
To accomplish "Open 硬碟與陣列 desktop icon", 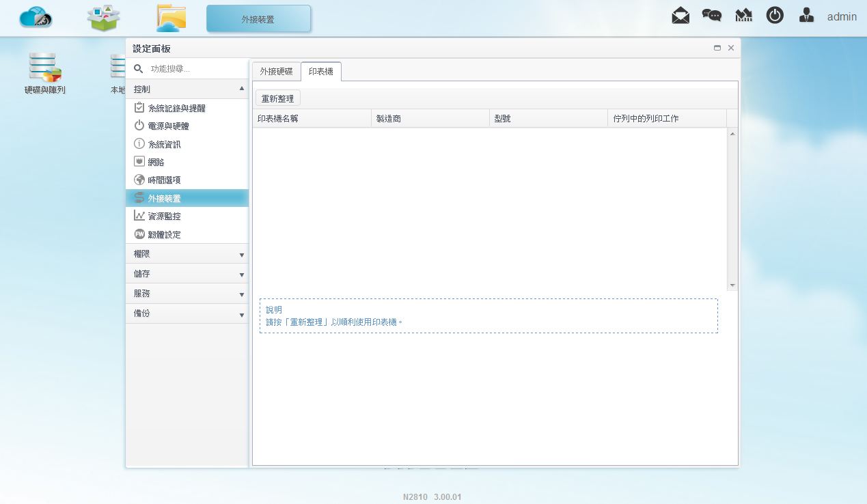I will [45, 74].
